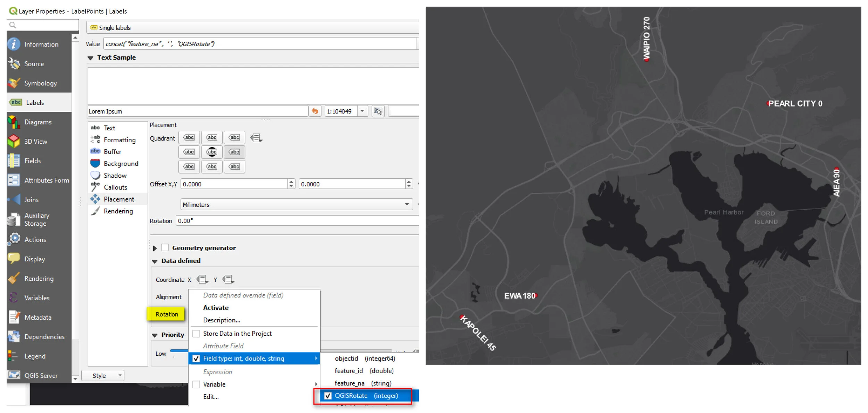Select the Placement label settings item

pos(118,200)
